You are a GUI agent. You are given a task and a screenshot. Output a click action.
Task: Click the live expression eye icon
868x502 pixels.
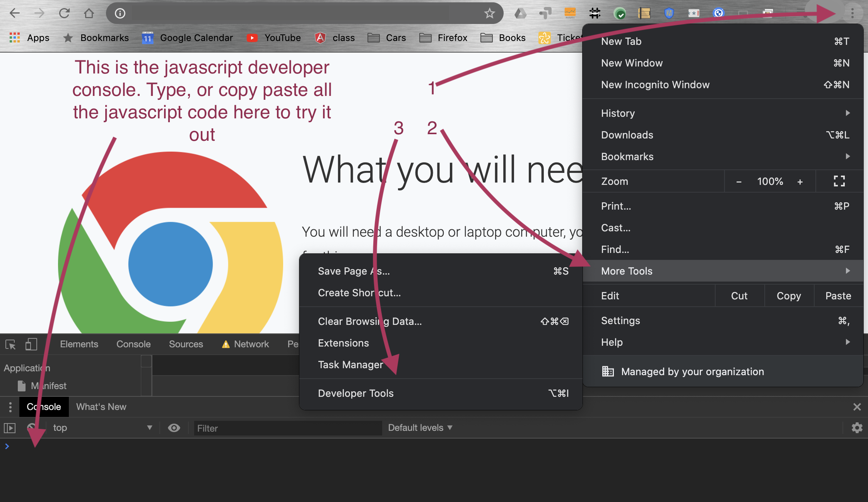tap(174, 428)
